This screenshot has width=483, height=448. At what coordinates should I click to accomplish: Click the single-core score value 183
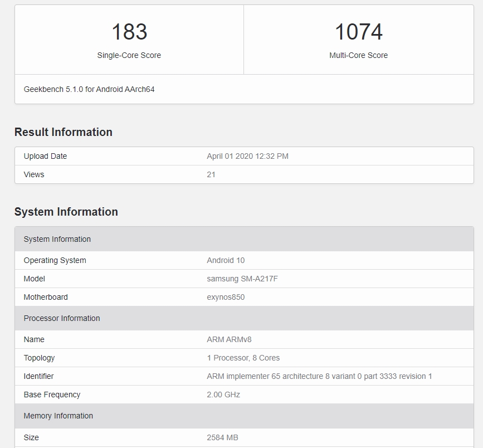[129, 32]
